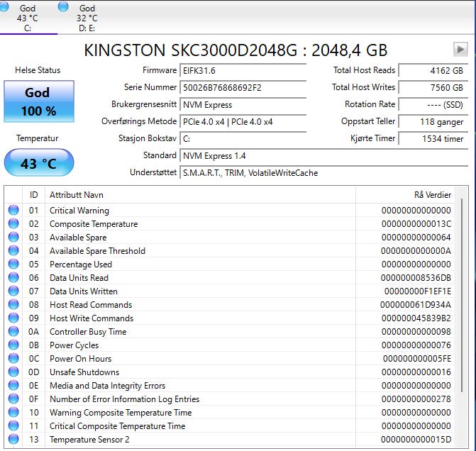
Task: Click the status orb for Temperature Sensor 2
Action: 13,440
